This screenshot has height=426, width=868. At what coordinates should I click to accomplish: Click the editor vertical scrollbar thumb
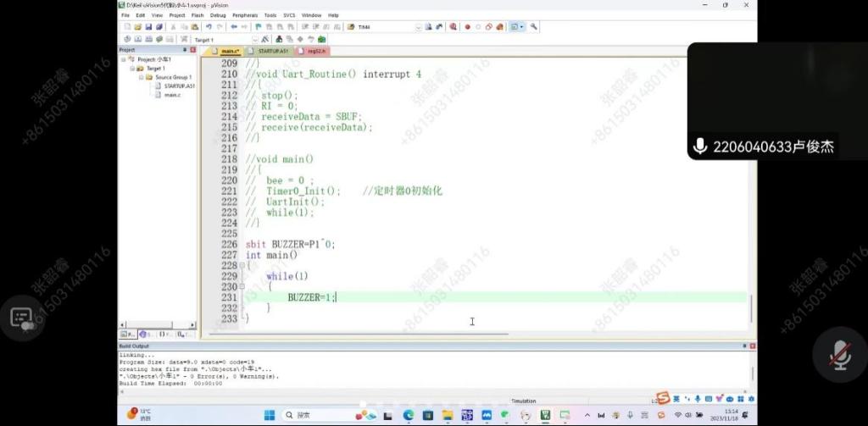coord(751,307)
